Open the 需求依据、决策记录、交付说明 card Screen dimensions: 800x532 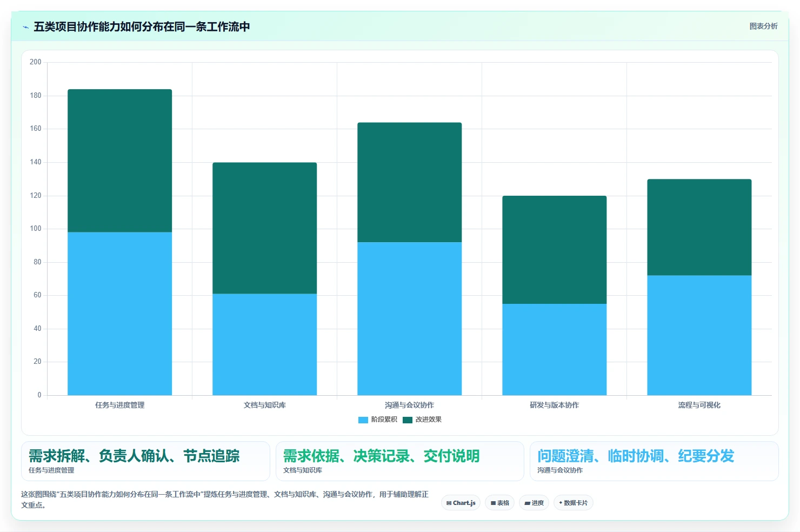399,461
